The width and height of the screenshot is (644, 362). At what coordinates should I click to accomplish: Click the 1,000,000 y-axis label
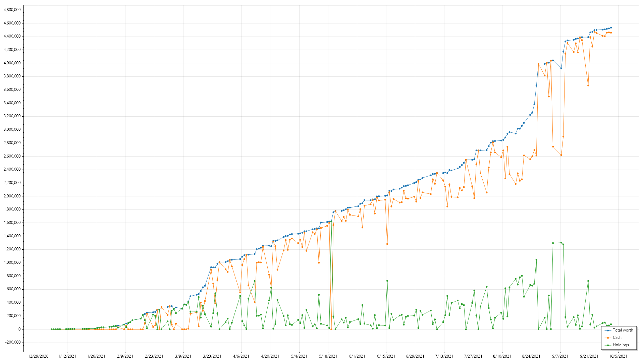[x=12, y=262]
